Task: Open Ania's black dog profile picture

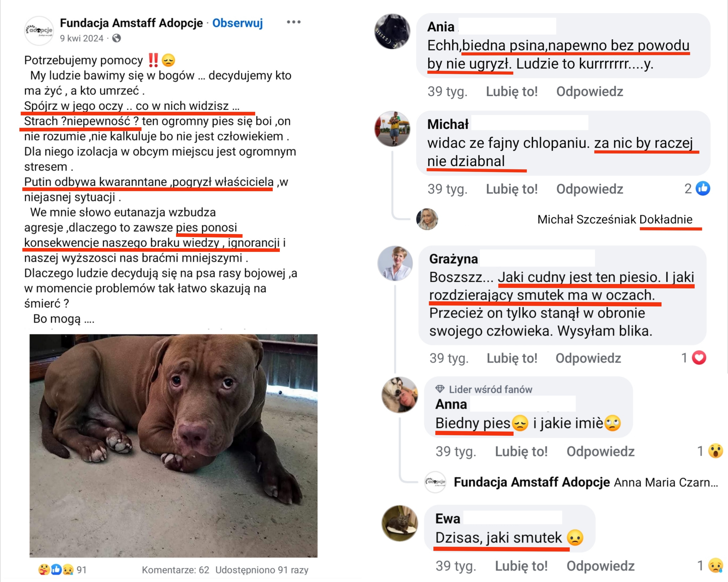Action: tap(392, 31)
